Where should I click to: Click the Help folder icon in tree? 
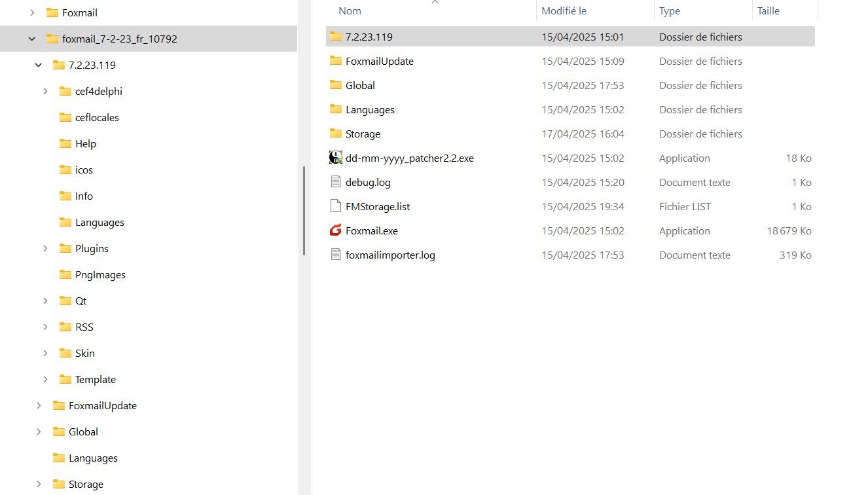[65, 143]
